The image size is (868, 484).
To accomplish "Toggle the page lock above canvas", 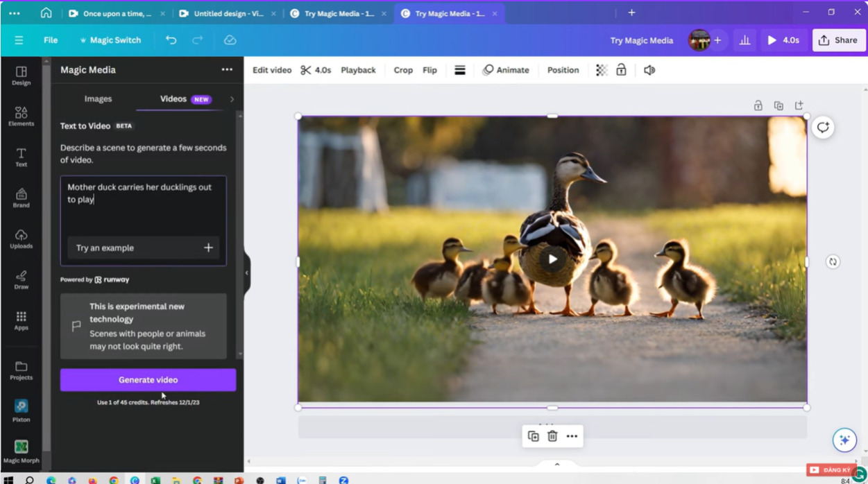I will click(x=758, y=105).
